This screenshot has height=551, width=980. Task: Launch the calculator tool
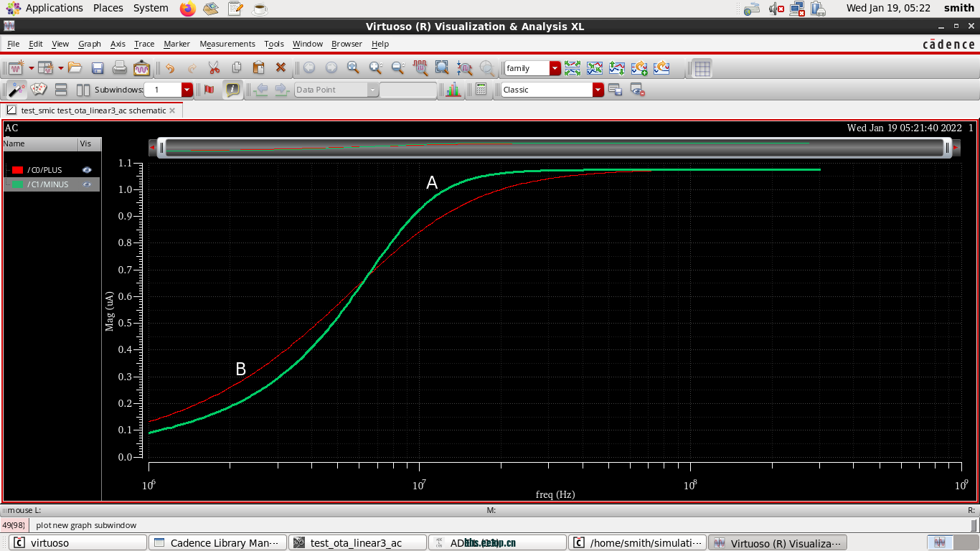point(481,90)
